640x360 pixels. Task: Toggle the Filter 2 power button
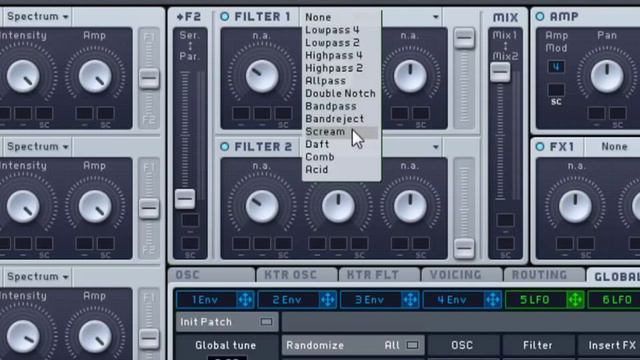tap(224, 147)
